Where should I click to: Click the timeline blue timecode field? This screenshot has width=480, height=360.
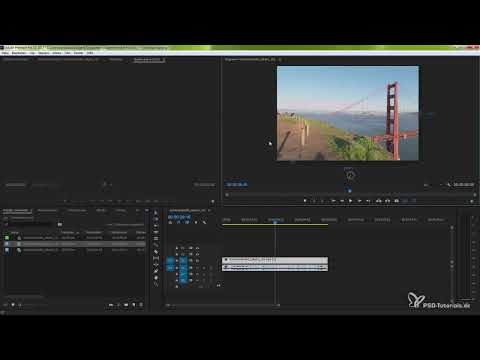click(179, 217)
